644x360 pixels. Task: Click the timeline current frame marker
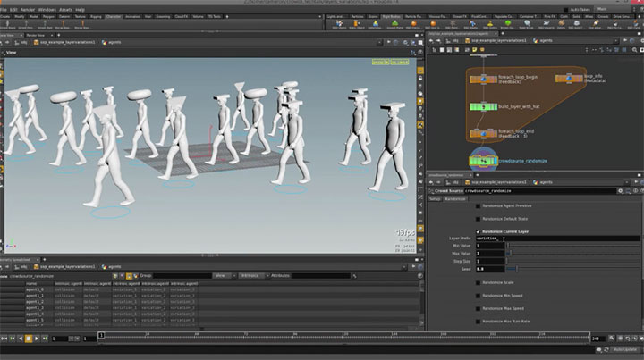point(101,335)
